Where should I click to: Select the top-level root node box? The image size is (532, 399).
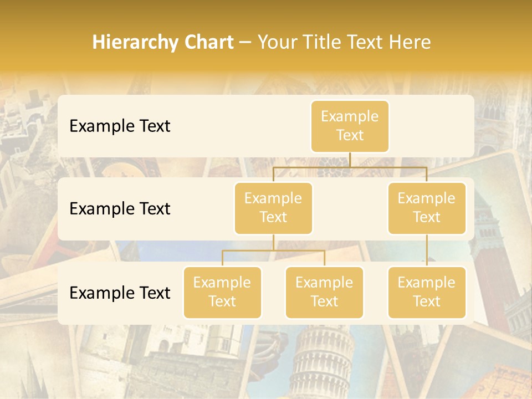tap(350, 126)
